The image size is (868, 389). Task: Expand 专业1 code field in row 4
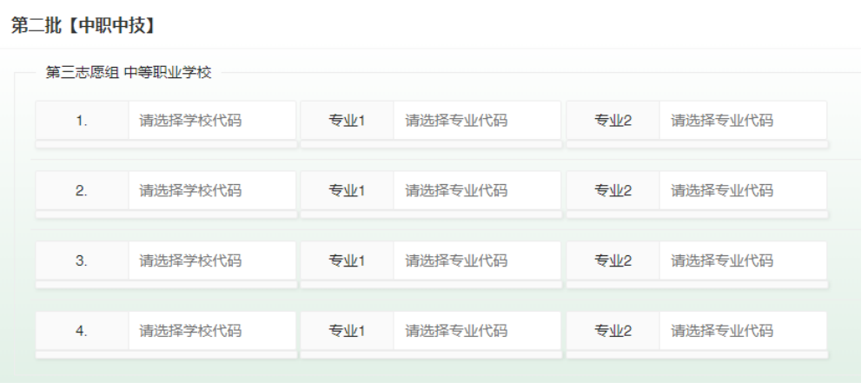tap(476, 331)
